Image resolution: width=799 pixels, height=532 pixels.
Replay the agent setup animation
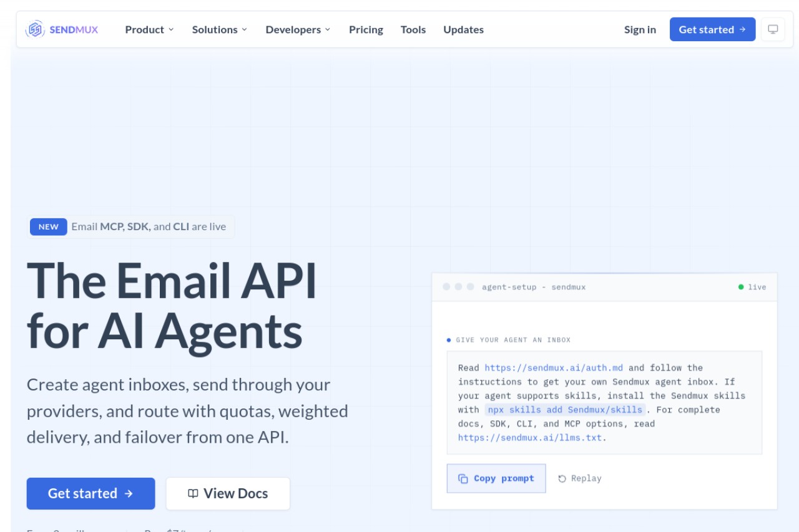click(x=580, y=478)
